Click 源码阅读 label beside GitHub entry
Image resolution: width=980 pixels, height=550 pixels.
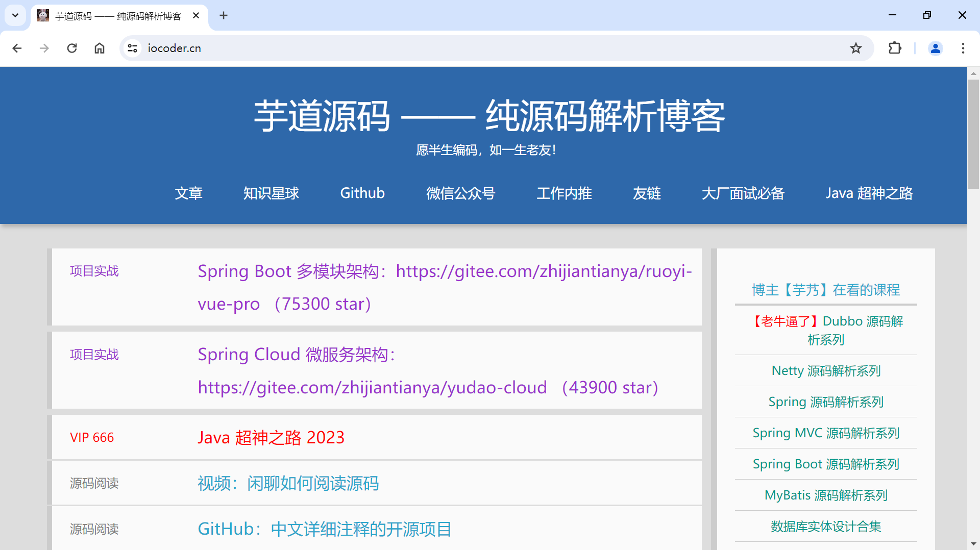click(94, 529)
